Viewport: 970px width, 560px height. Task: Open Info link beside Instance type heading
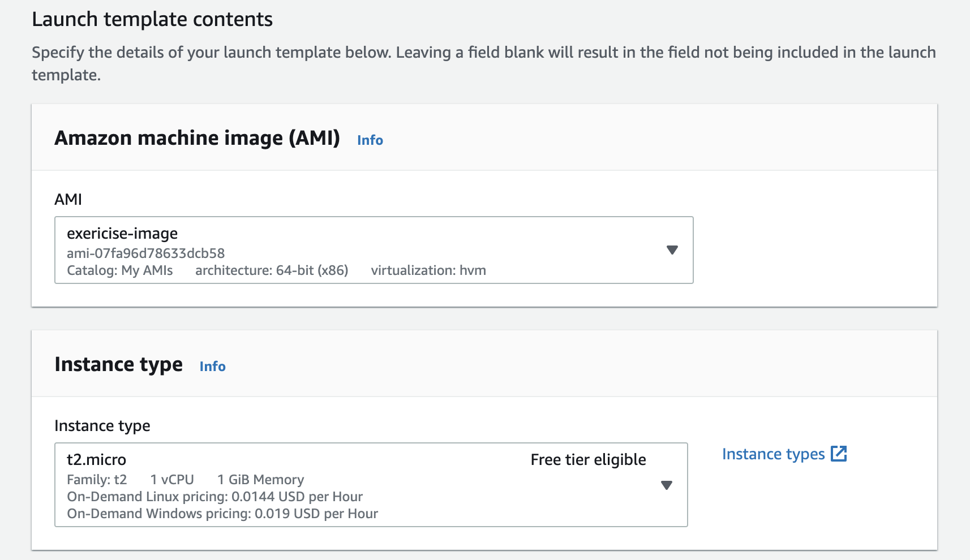(x=212, y=367)
